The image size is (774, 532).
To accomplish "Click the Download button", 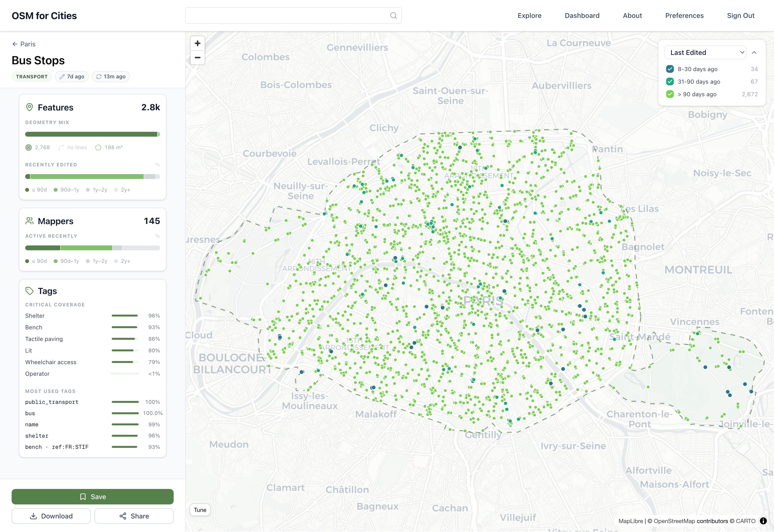I will point(51,516).
